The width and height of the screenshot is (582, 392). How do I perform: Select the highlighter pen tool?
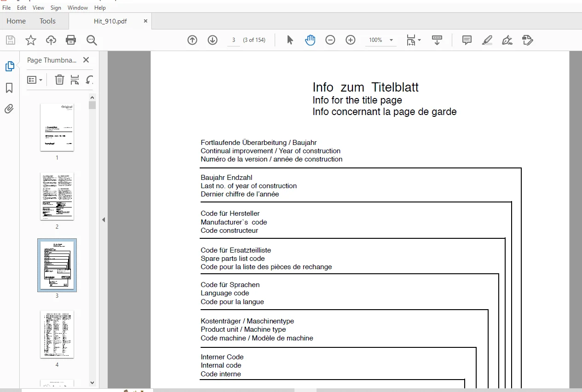coord(487,40)
